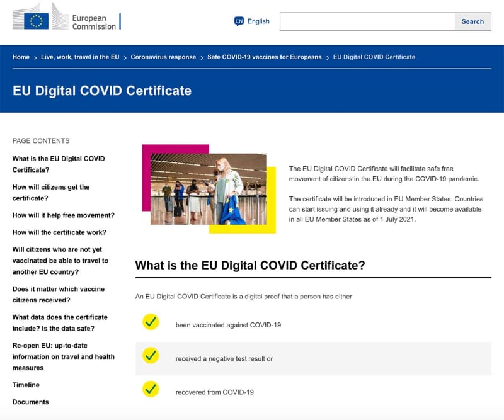This screenshot has height=420, width=504.
Task: Expand the chevron after Home breadcrumb
Action: (x=33, y=57)
